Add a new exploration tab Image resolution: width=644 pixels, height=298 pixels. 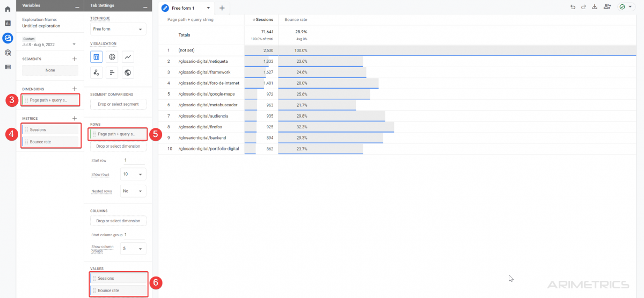coord(222,8)
